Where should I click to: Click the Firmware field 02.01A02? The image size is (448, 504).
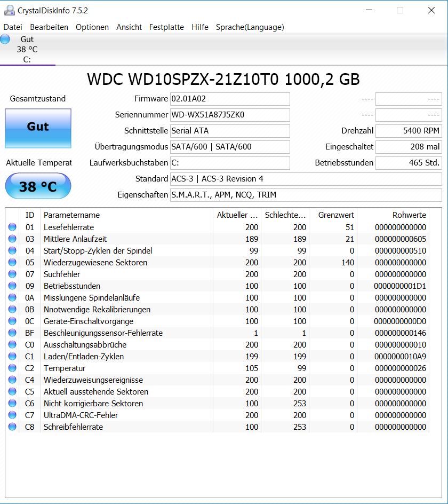tap(230, 99)
